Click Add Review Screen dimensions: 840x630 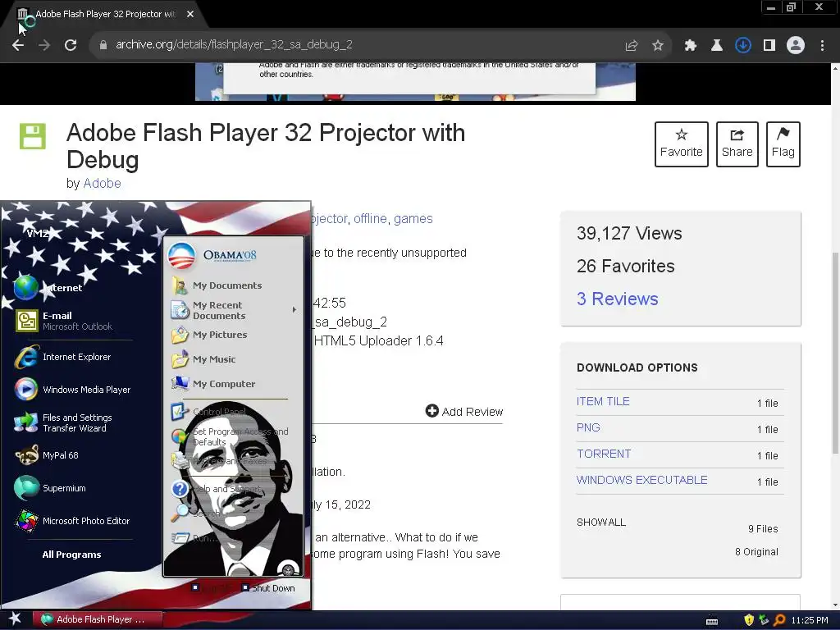tap(464, 412)
